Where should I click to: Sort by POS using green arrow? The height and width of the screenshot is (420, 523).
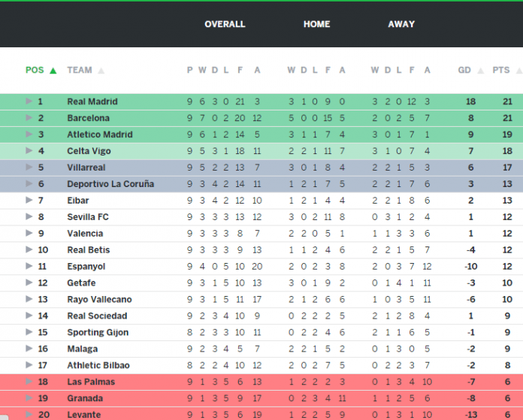tap(53, 71)
